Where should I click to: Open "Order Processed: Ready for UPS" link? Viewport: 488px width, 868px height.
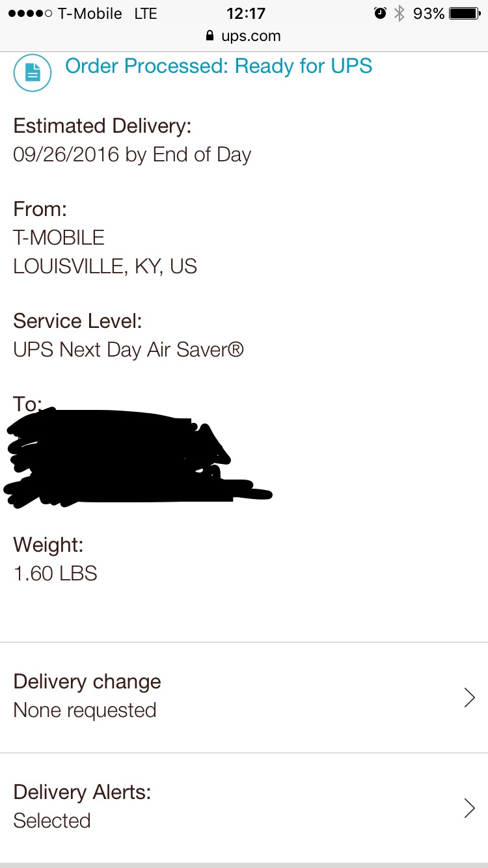[219, 66]
